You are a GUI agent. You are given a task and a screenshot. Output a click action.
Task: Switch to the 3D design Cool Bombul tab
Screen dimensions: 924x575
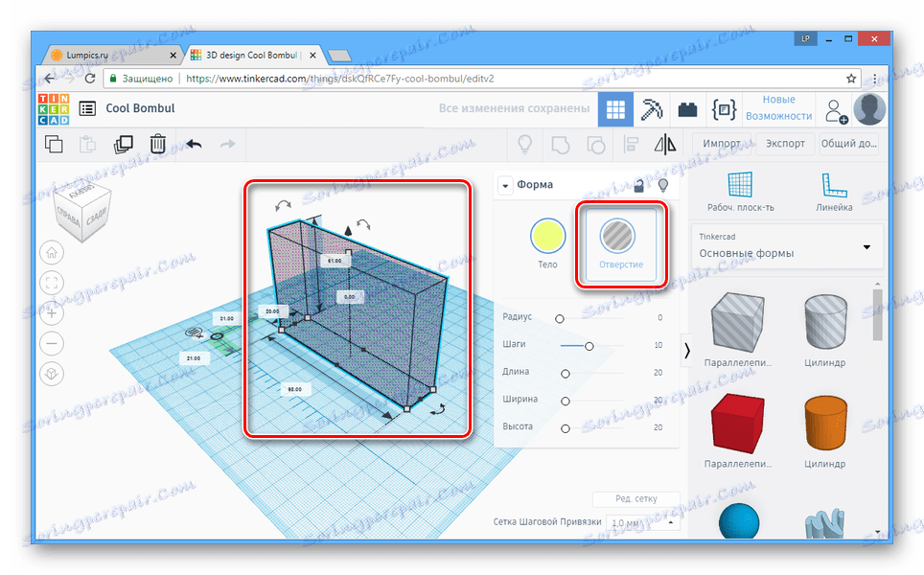tap(253, 56)
